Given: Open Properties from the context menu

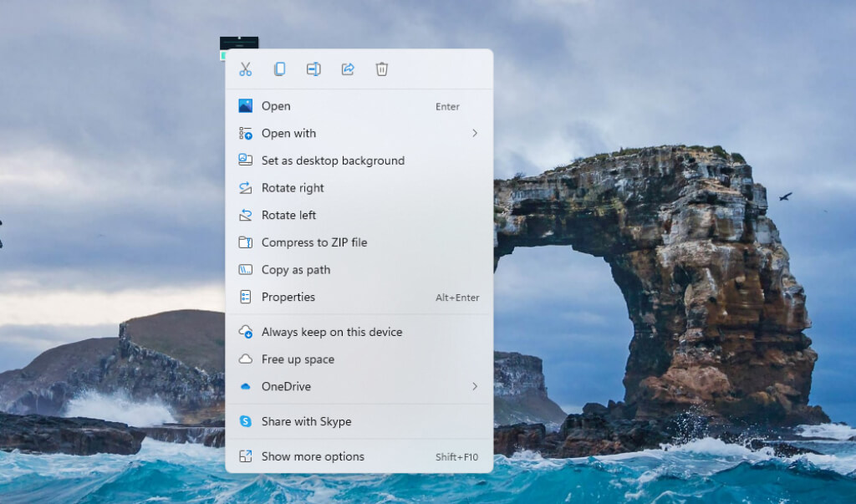Looking at the screenshot, I should click(x=288, y=298).
